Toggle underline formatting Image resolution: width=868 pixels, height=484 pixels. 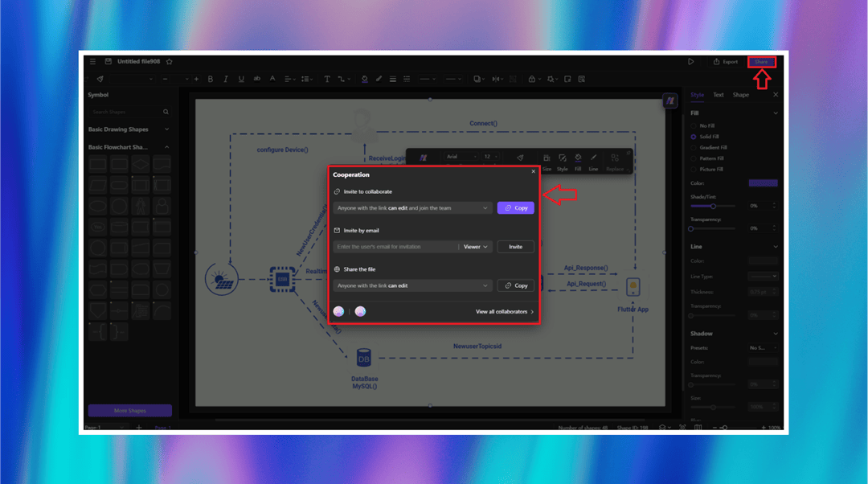241,79
